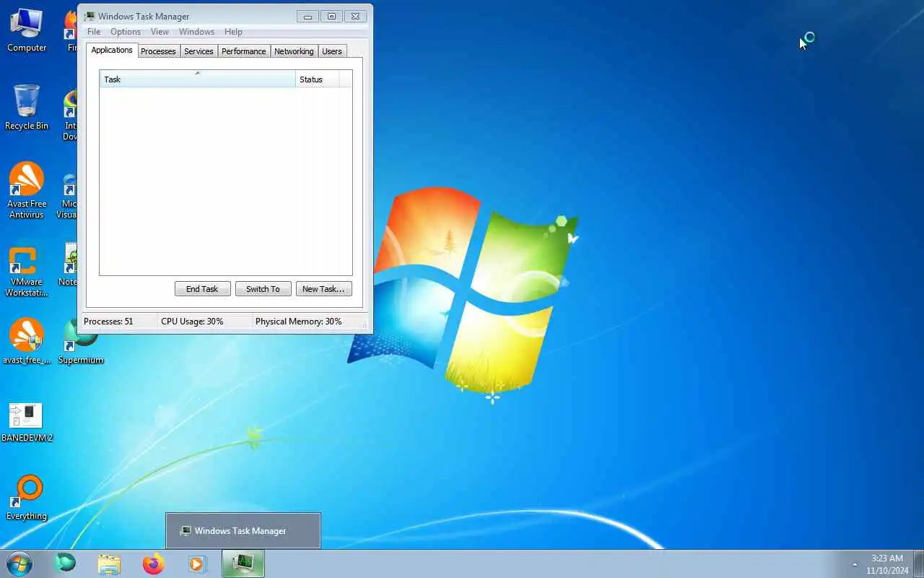Click the Windows Start orb
Screen dimensions: 924x578
(19, 564)
